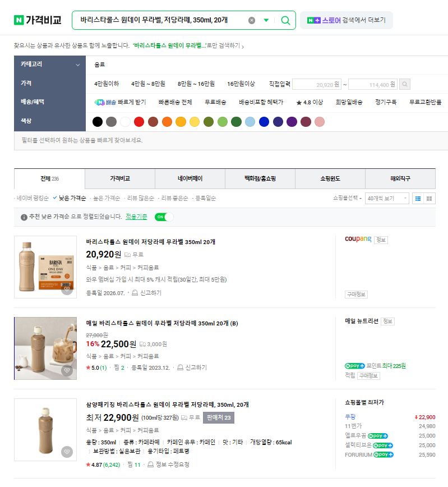Switch to the 가격비교 tab
Image resolution: width=448 pixels, height=487 pixels.
[x=120, y=178]
